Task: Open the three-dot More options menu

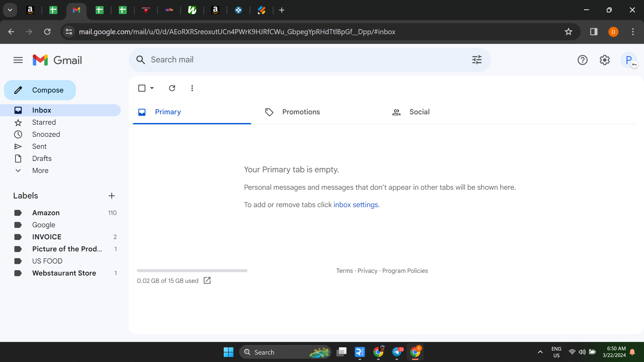Action: click(x=192, y=88)
